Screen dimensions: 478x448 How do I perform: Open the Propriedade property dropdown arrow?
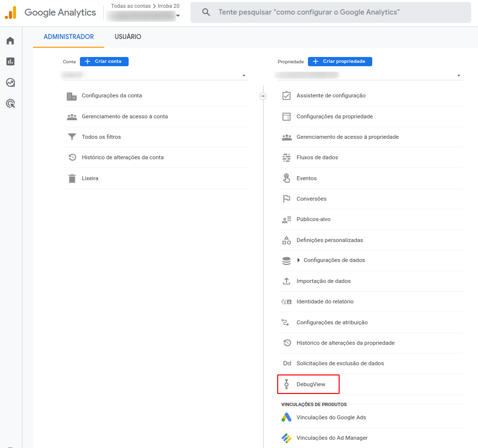(459, 75)
